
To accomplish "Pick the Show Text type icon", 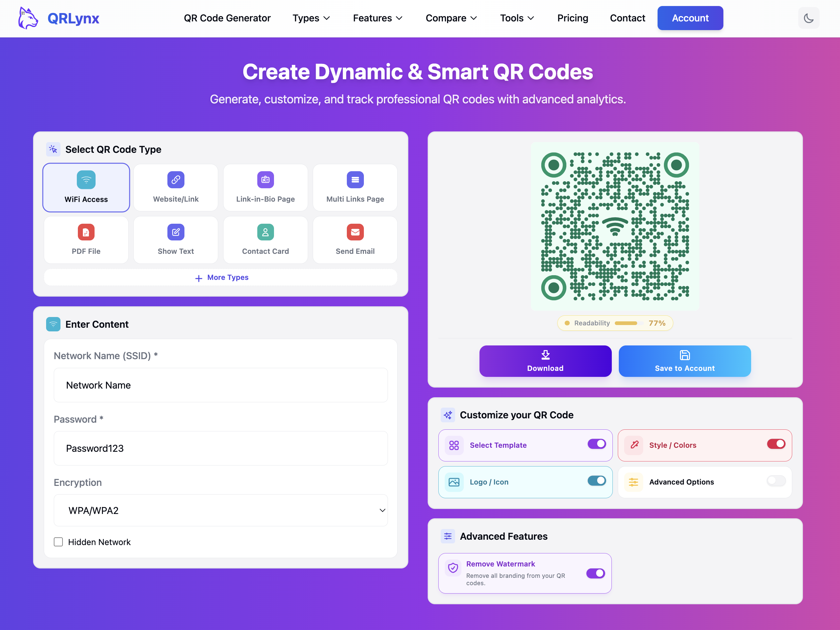I will 175,232.
